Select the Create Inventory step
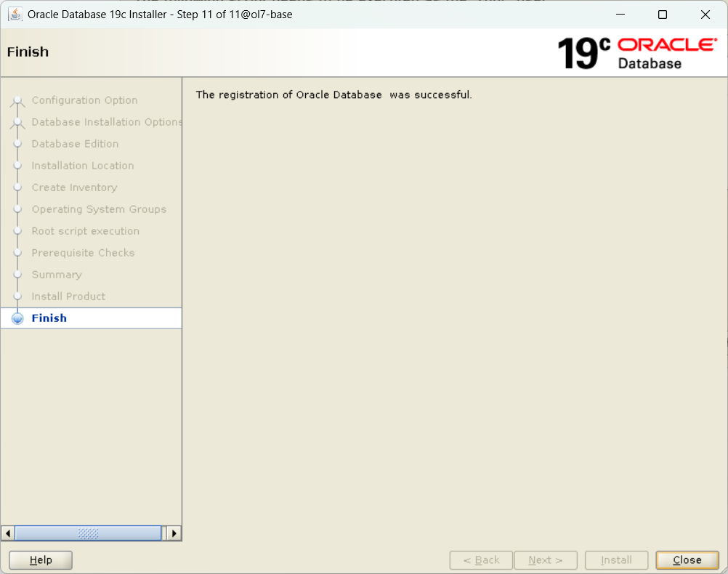 point(74,187)
